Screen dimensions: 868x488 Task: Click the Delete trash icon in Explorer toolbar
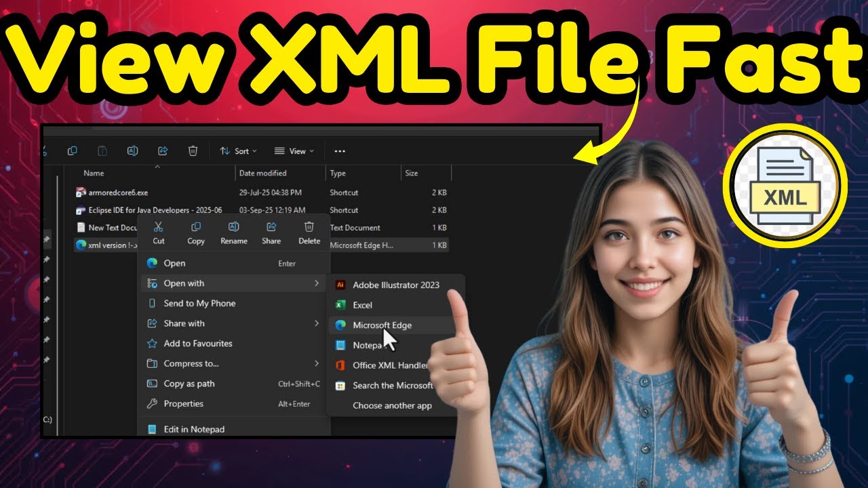(193, 150)
